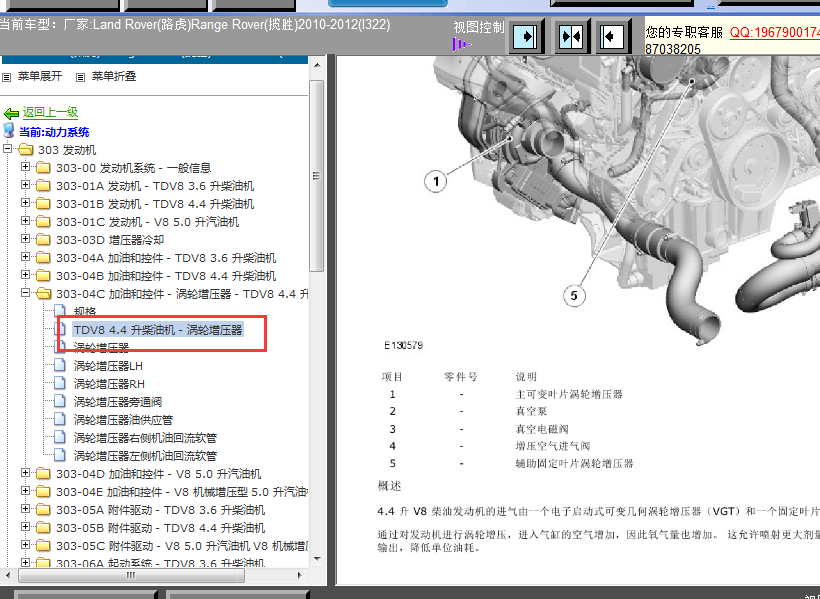The height and width of the screenshot is (599, 820).
Task: Click the 菜单折叠 text button
Action: (114, 76)
